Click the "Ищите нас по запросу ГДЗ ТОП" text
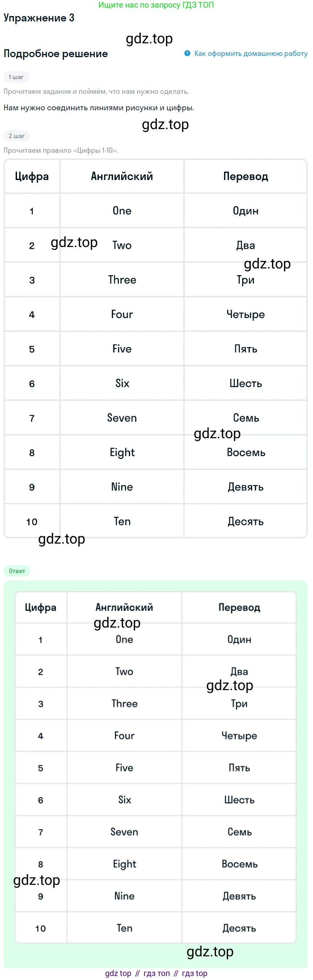 click(x=156, y=5)
